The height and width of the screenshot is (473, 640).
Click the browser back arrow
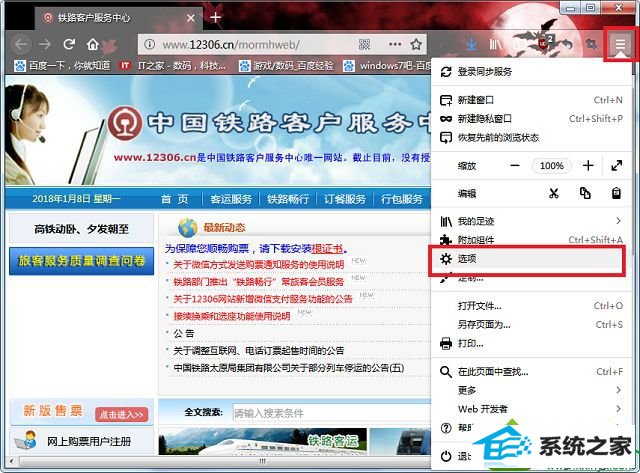pyautogui.click(x=21, y=44)
